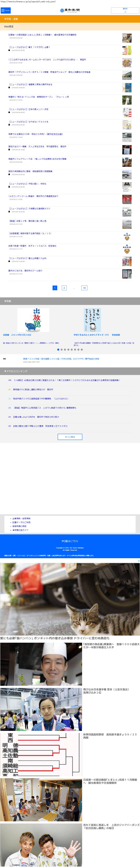This screenshot has height=868, width=140.
Task: Open article 南国町に"映える"ドリンク店
Action: point(39,97)
